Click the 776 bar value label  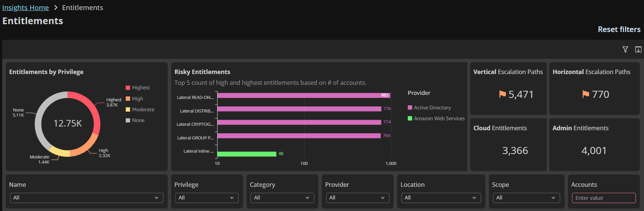pyautogui.click(x=387, y=109)
